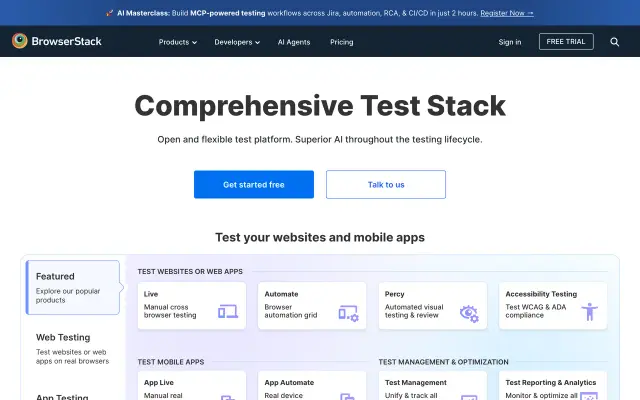
Task: Click the Percy eye icon
Action: click(x=469, y=313)
